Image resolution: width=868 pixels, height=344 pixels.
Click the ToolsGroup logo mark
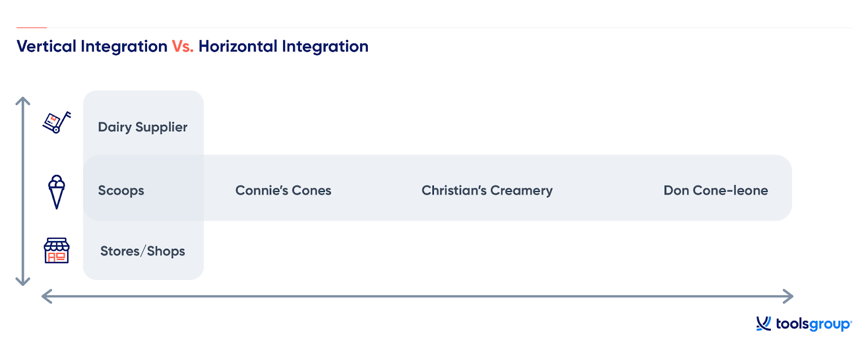763,324
